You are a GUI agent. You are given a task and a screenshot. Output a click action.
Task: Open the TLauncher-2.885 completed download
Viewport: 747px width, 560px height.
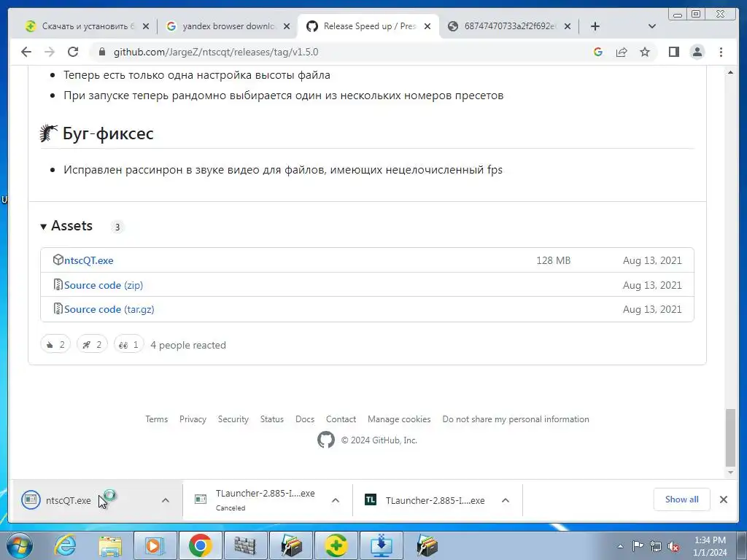point(425,500)
